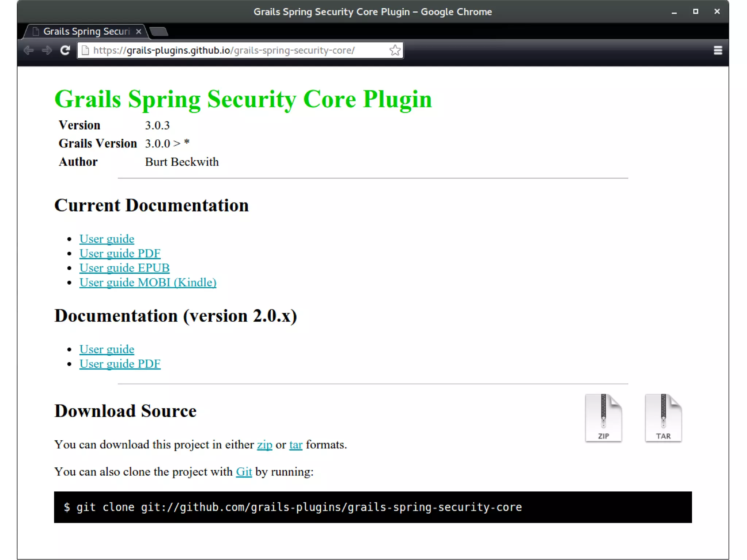Open the version 2.0.x User guide PDF
Screen dimensions: 747x560
tap(120, 364)
